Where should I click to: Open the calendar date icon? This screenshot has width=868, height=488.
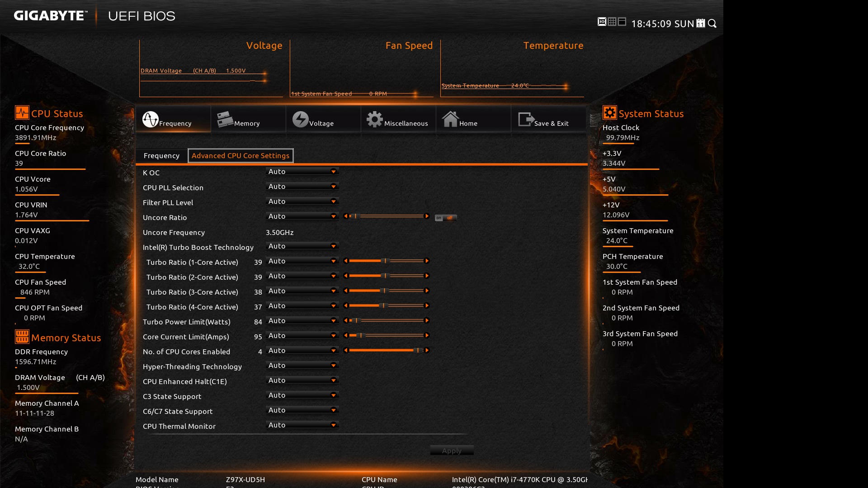(701, 23)
